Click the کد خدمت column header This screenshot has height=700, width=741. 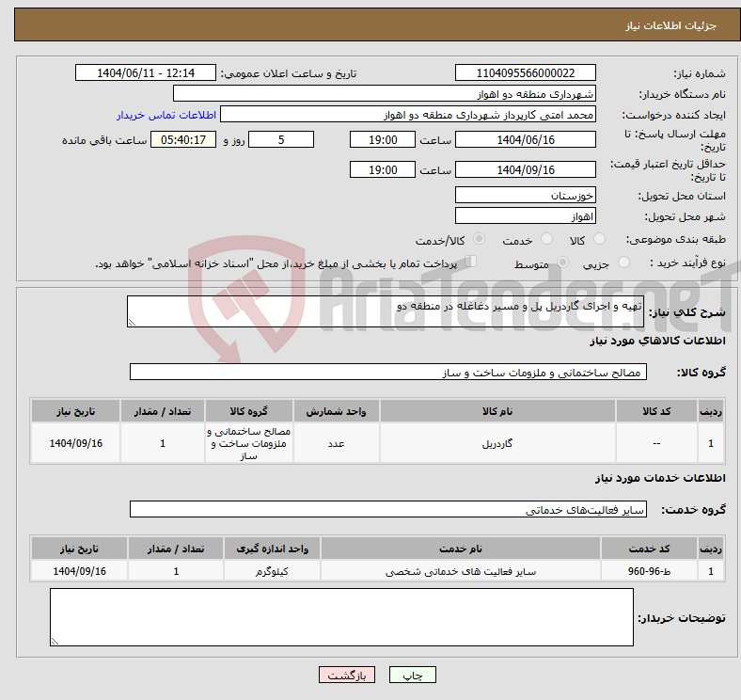point(649,549)
